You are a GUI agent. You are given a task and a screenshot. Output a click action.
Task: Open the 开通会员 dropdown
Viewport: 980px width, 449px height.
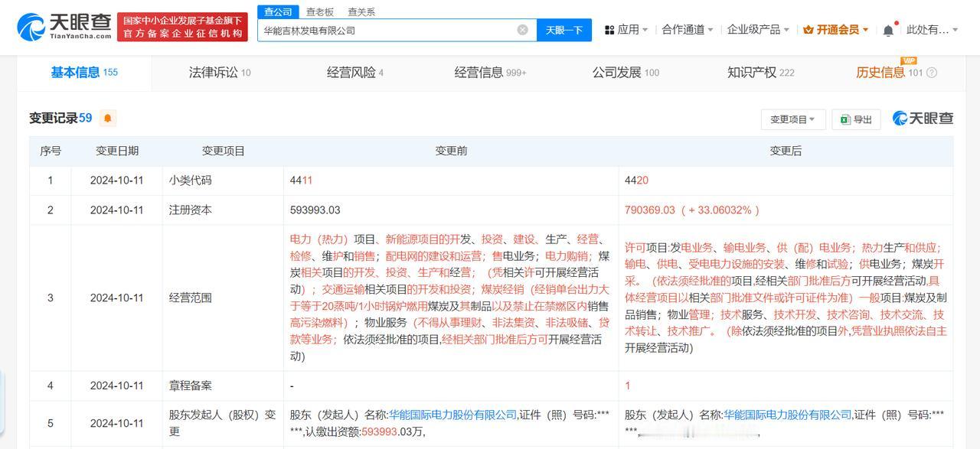tap(836, 30)
